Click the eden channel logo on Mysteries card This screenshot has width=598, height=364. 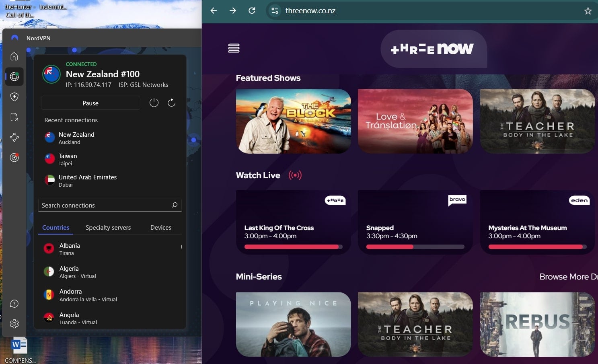(x=579, y=200)
